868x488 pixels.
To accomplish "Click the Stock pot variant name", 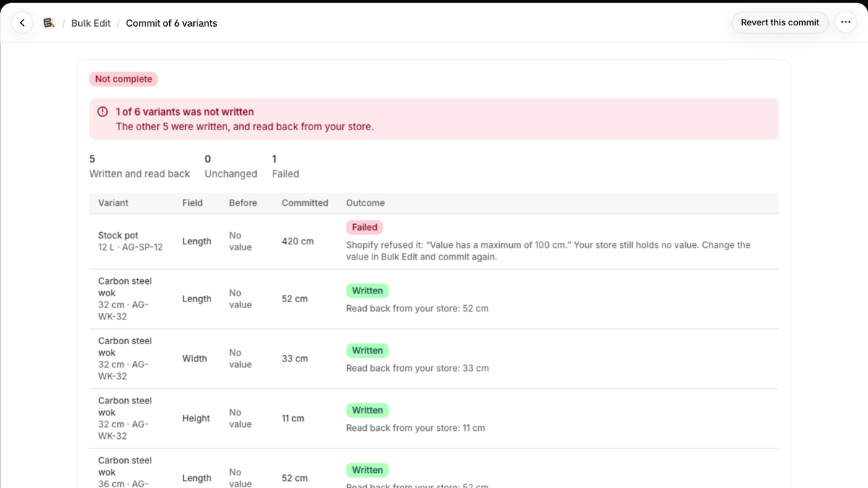I will tap(118, 236).
